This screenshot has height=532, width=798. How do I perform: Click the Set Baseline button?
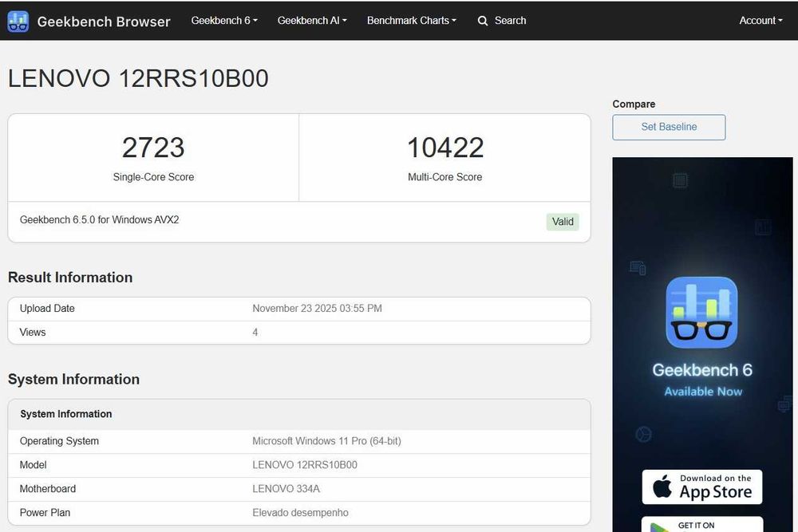[669, 127]
